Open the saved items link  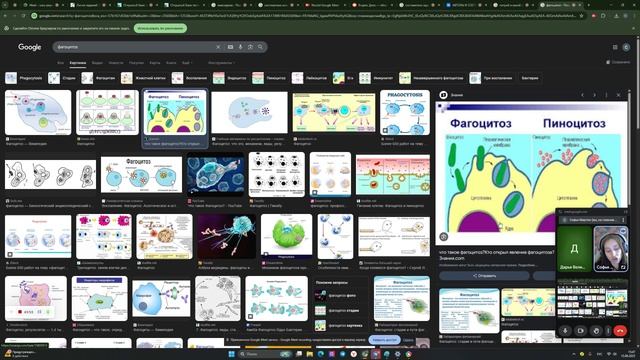click(618, 62)
